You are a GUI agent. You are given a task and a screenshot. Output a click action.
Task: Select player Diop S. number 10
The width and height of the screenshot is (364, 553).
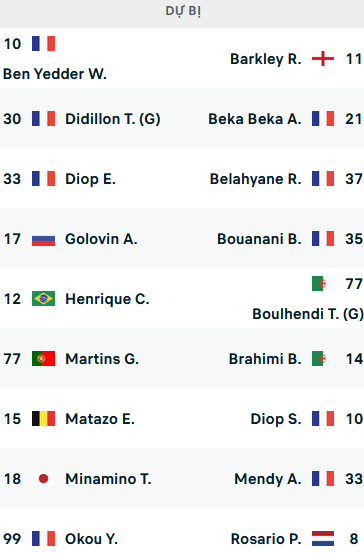(x=276, y=419)
